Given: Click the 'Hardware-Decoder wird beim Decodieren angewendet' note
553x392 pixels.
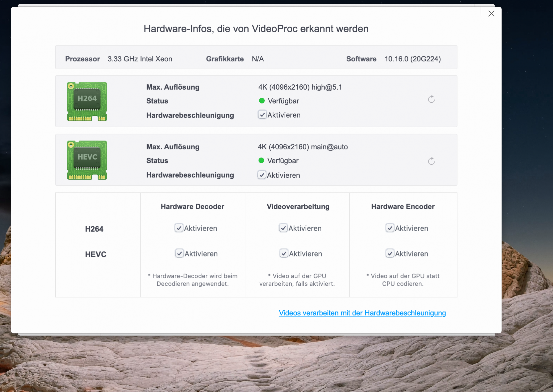Looking at the screenshot, I should point(193,280).
